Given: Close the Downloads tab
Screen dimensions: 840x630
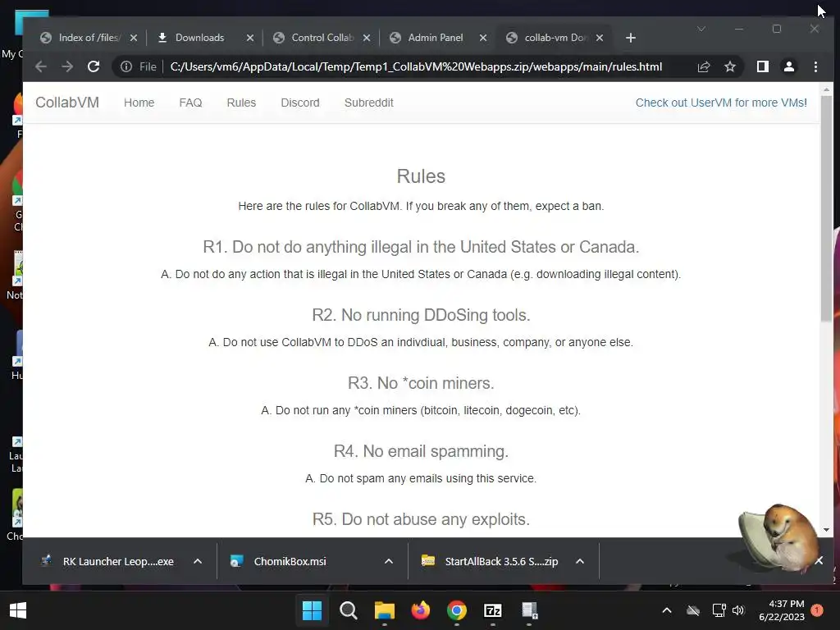Looking at the screenshot, I should pyautogui.click(x=249, y=38).
